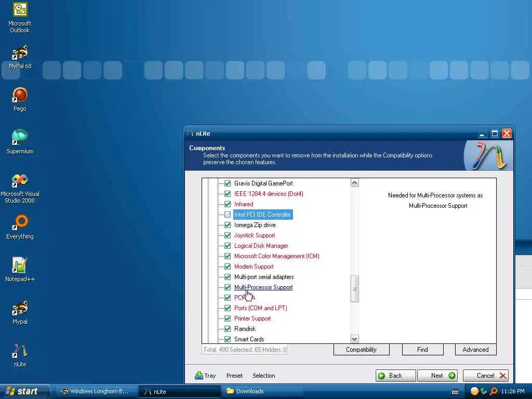Toggle the Smart Cards checkbox
The image size is (532, 399).
[x=228, y=339]
